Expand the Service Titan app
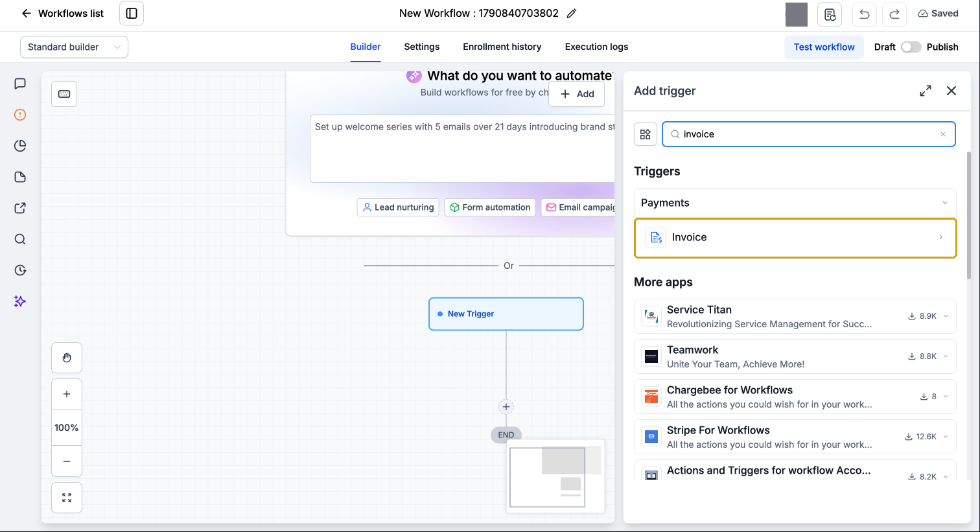Viewport: 980px width, 532px height. pyautogui.click(x=946, y=316)
